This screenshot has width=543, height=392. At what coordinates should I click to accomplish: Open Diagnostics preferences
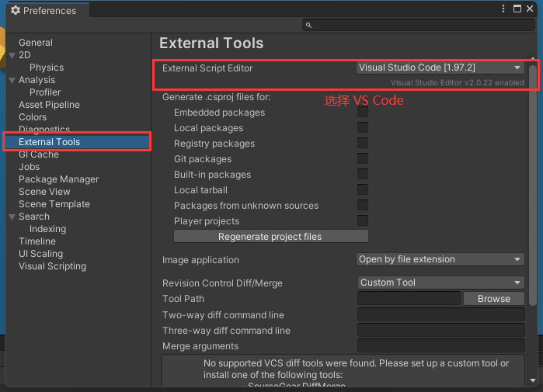(44, 129)
